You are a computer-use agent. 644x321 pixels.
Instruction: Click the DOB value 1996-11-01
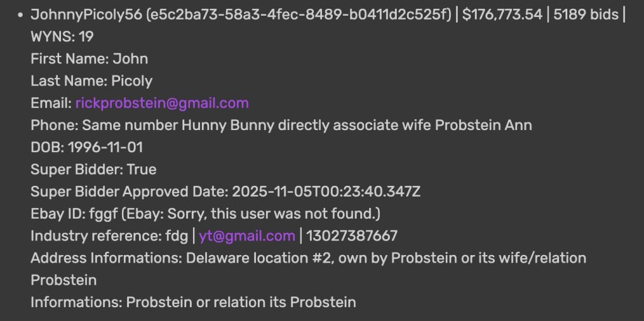[x=106, y=148]
